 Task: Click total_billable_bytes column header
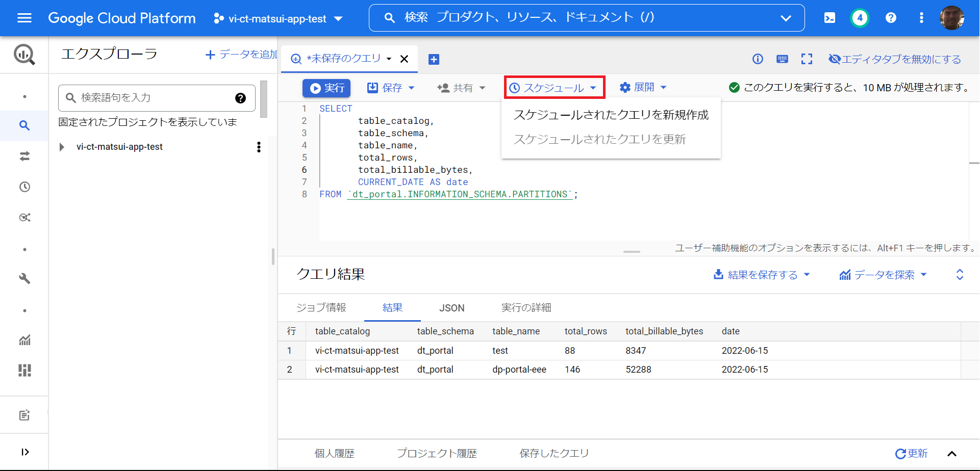[664, 331]
